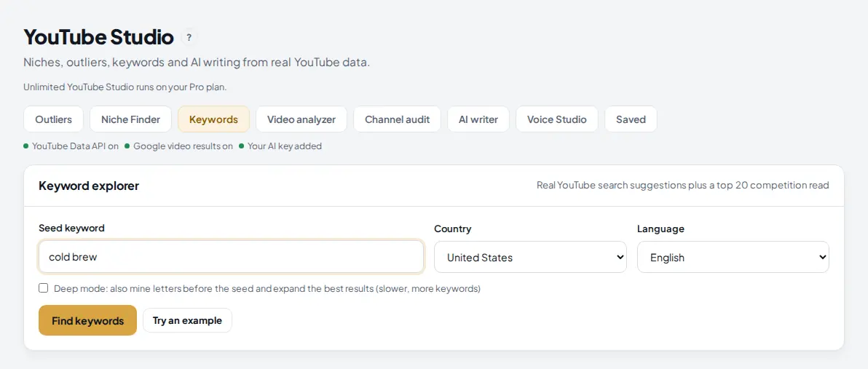Go to the Video analyzer tab
The width and height of the screenshot is (868, 369).
(x=301, y=119)
